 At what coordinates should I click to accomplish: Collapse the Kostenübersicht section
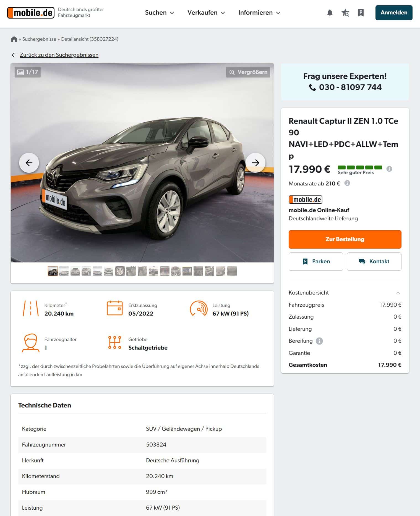398,293
